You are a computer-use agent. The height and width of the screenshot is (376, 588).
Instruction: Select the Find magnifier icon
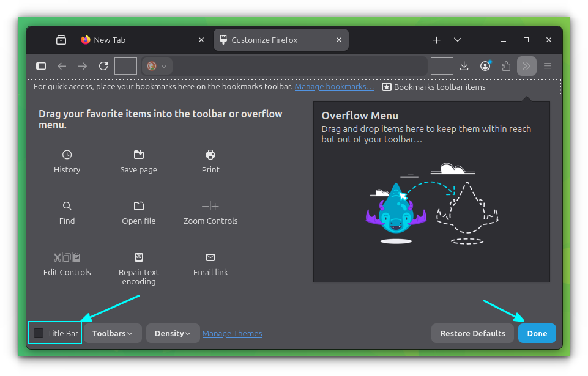tap(67, 206)
